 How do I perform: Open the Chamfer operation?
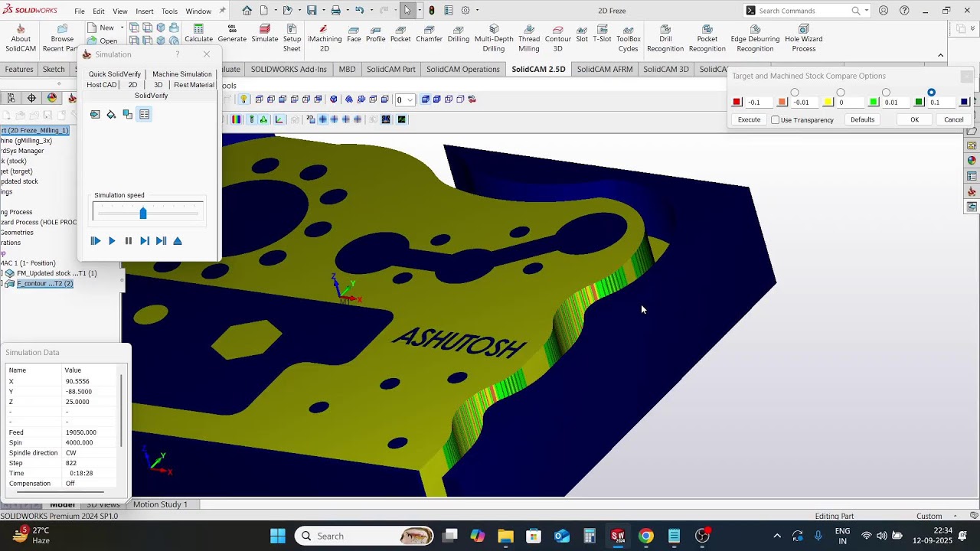click(429, 34)
